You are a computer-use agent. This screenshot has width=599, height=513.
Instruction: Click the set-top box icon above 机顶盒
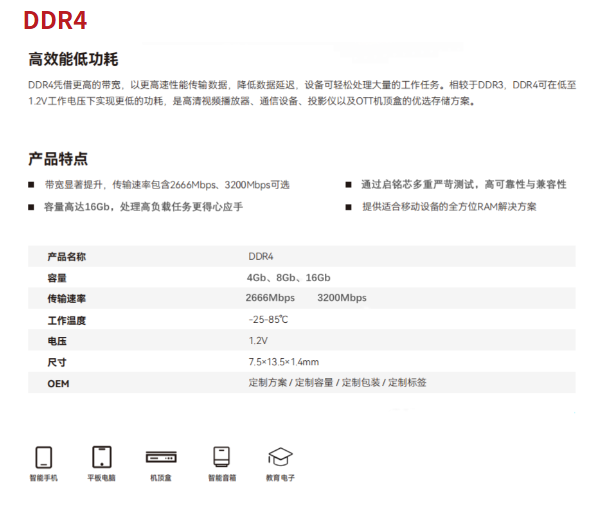coord(161,457)
